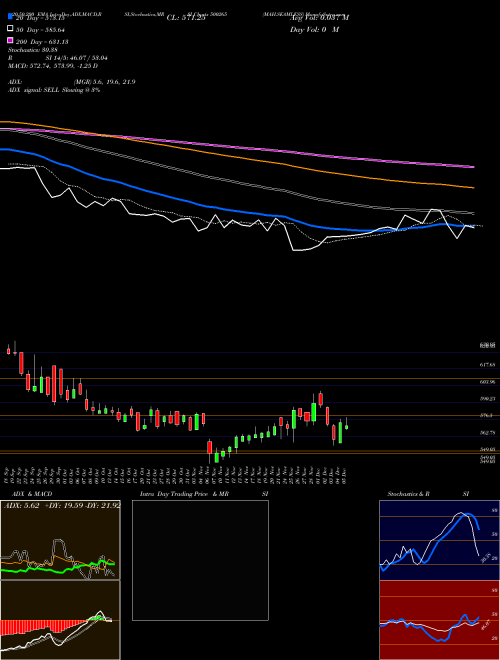Open the red-background RSI mini chart
Image resolution: width=500 pixels, height=660 pixels.
[438, 620]
